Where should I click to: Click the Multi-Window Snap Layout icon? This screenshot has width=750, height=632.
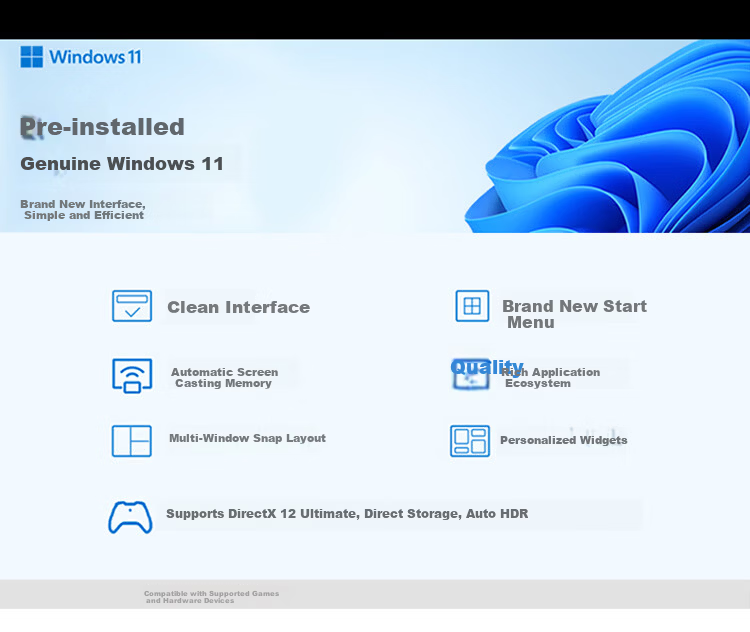click(132, 441)
